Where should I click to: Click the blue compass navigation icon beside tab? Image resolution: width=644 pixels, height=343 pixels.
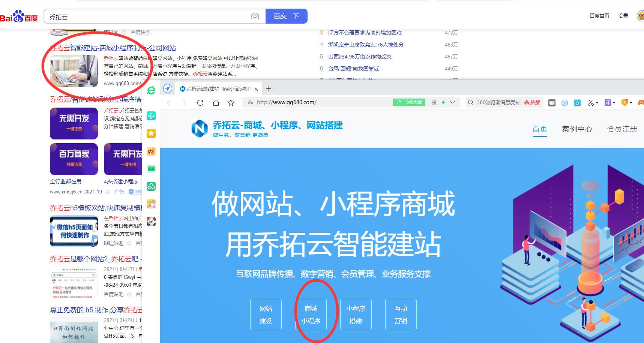click(168, 88)
